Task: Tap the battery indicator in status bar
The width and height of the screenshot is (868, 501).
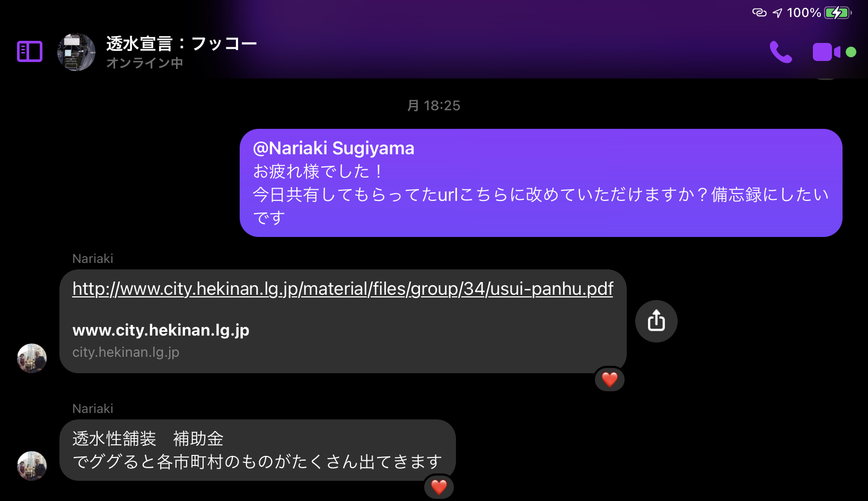Action: click(838, 13)
